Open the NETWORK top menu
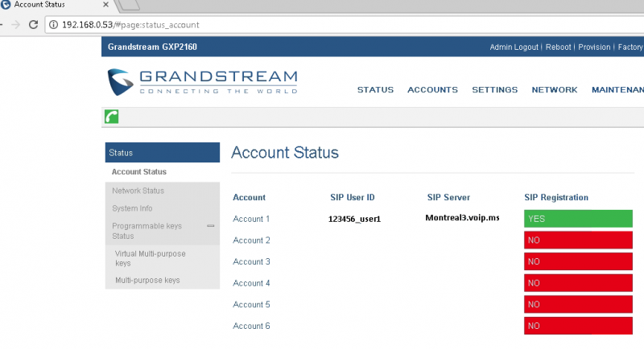Image resolution: width=644 pixels, height=349 pixels. pyautogui.click(x=555, y=89)
